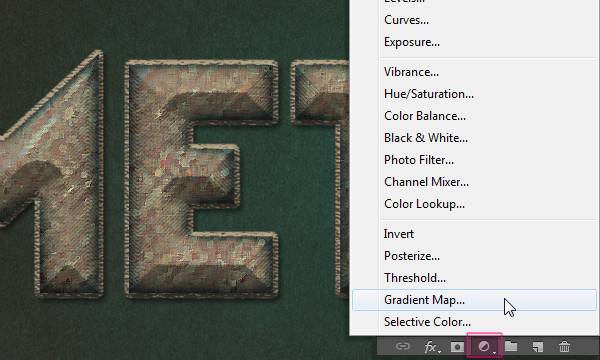Choose Selective Color adjustment

427,322
